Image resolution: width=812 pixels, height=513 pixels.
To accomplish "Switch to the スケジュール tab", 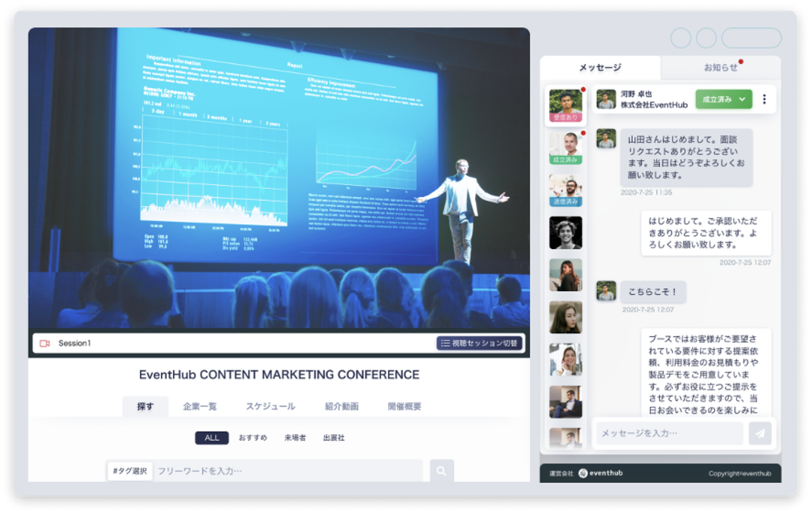I will coord(271,406).
